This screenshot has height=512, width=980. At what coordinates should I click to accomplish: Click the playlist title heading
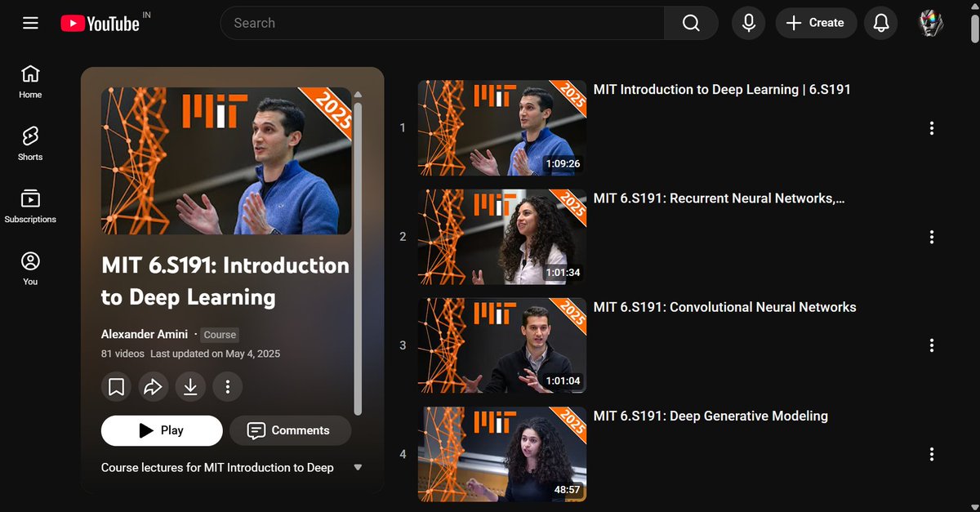pyautogui.click(x=225, y=281)
